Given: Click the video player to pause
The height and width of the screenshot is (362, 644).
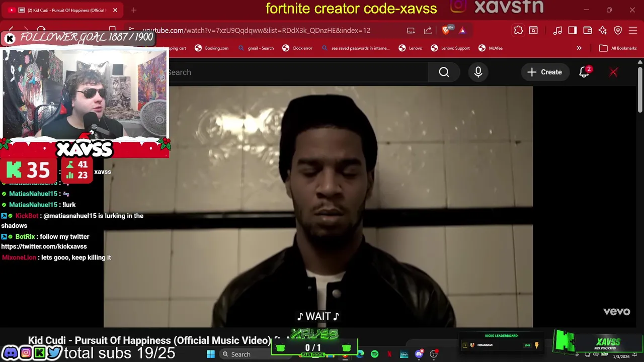Looking at the screenshot, I should pos(318,207).
